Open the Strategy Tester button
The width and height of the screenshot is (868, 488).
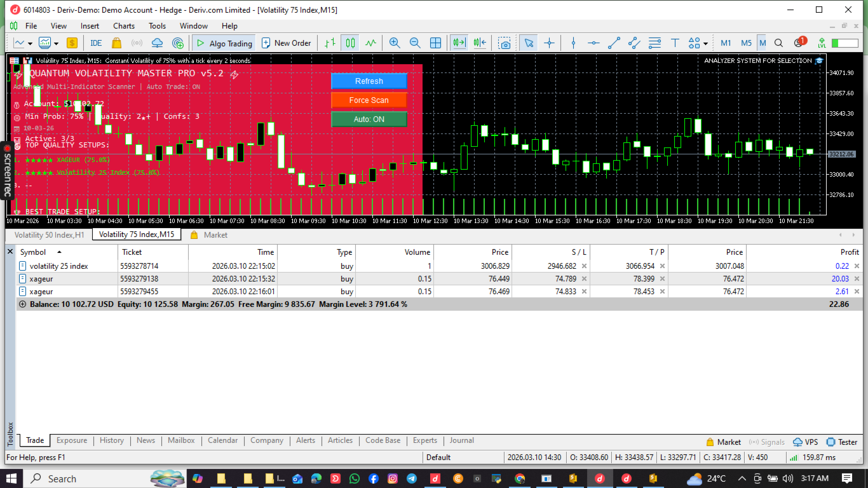pos(842,442)
